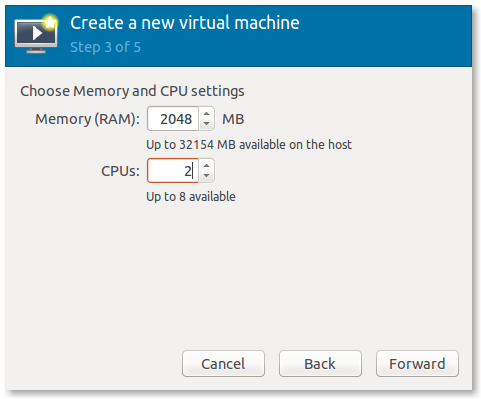Click the 'CPUs:' label
Image resolution: width=481 pixels, height=399 pixels.
click(120, 171)
